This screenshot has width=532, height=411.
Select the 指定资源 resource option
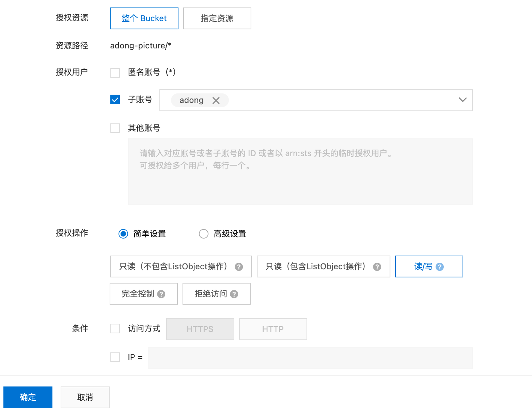(217, 18)
